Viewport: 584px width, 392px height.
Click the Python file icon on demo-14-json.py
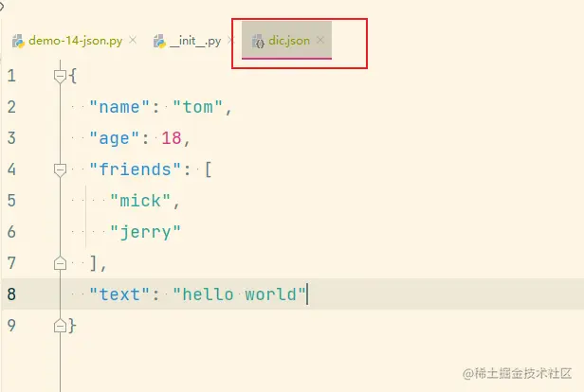coord(18,41)
